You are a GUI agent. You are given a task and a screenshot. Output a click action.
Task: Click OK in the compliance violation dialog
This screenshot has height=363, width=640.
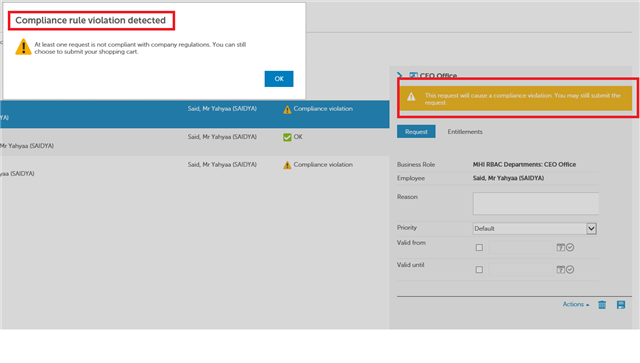click(x=279, y=79)
